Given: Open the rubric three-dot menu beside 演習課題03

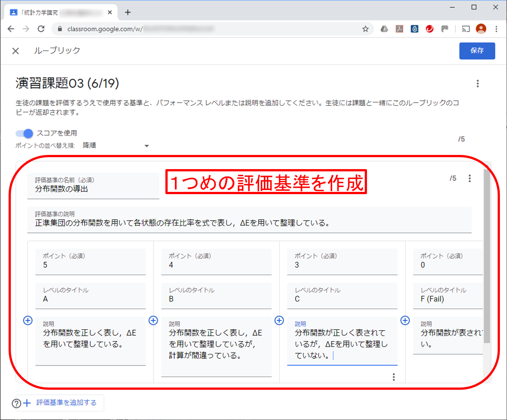Looking at the screenshot, I should coord(478,84).
